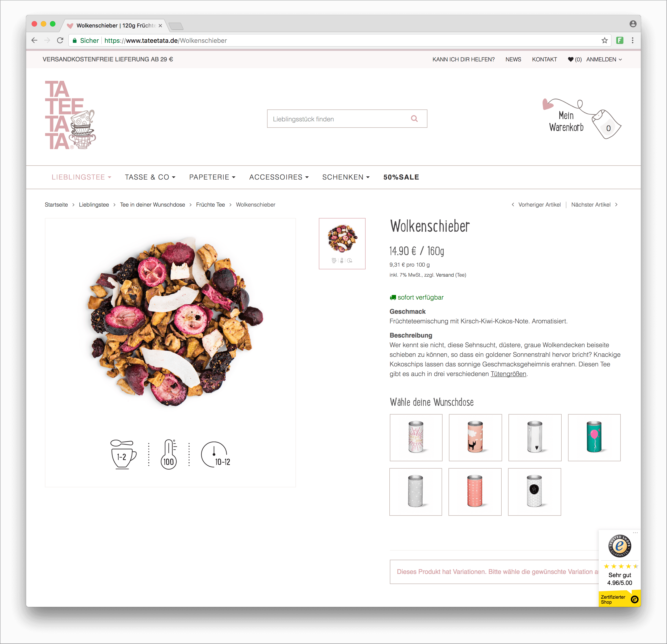Open the Trusted Shops guarantee badge

[619, 546]
